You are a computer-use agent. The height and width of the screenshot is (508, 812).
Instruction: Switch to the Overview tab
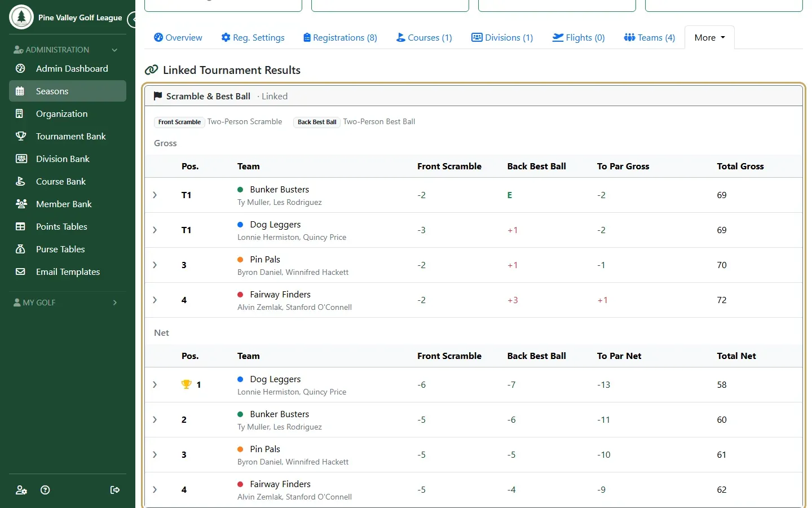tap(178, 37)
